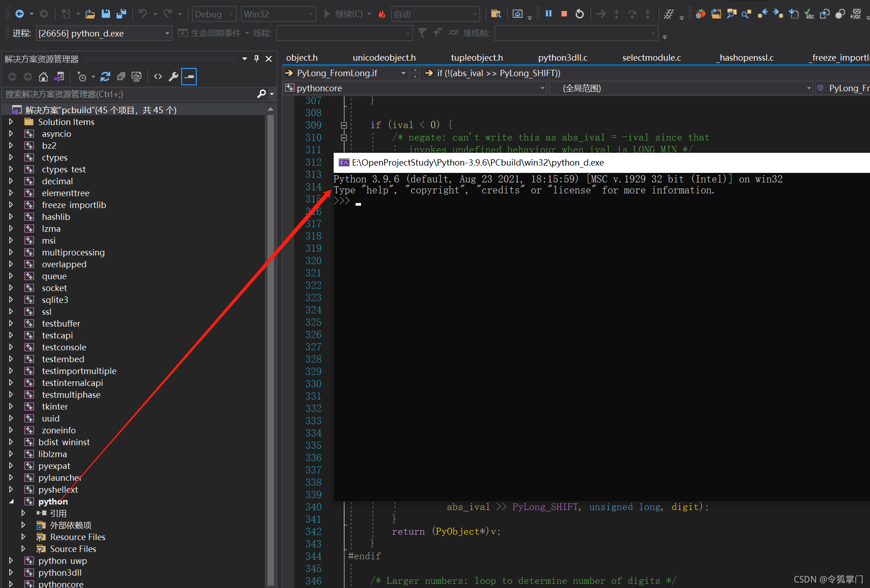Click the View Code angle-brackets icon

(x=158, y=77)
